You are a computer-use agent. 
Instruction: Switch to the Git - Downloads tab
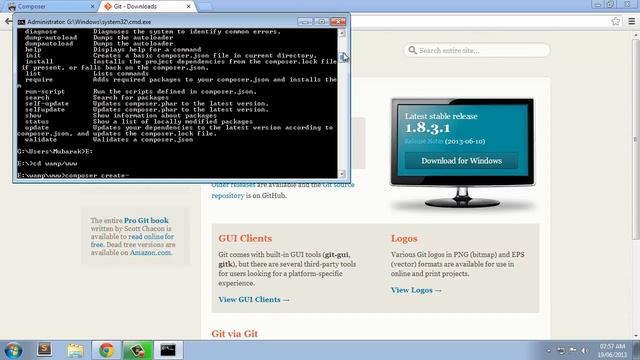coord(147,7)
